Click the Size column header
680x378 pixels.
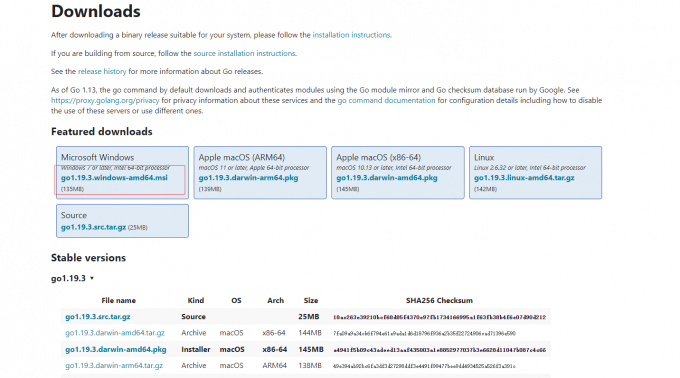311,300
